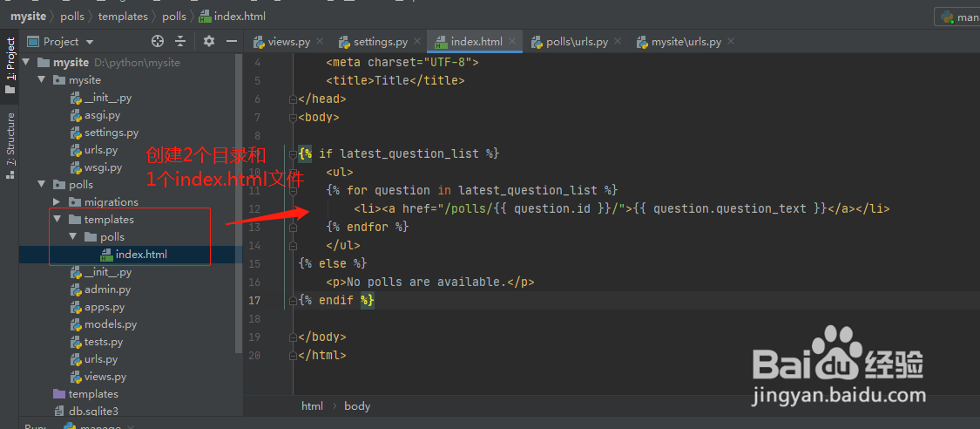980x429 pixels.
Task: Select wsgi.py in the project tree
Action: (x=103, y=167)
